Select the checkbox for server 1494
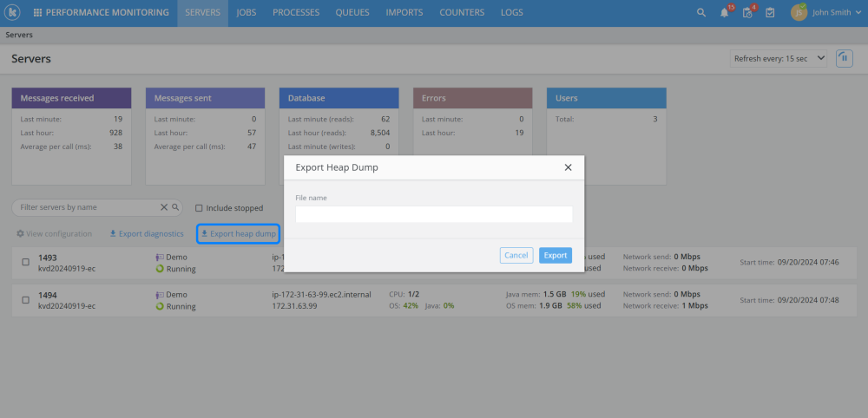 point(25,300)
